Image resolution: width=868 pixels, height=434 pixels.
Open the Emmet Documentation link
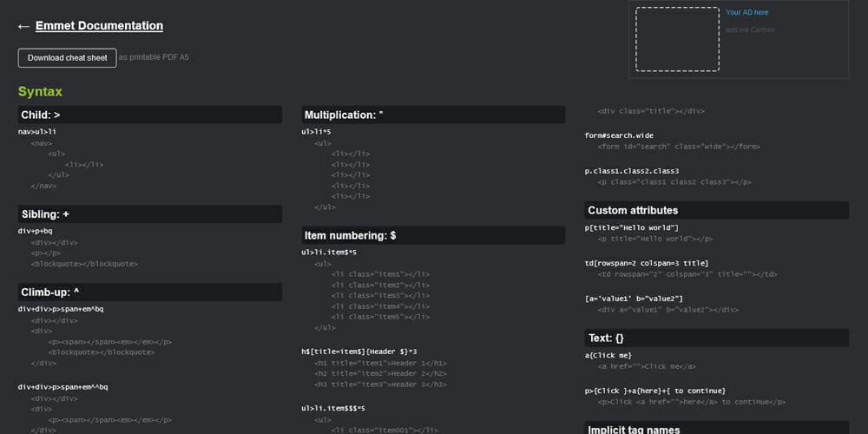click(99, 25)
